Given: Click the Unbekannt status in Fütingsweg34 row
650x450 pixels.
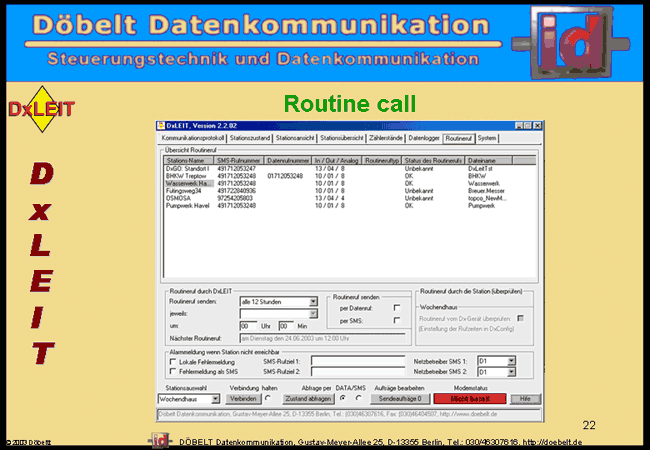Looking at the screenshot, I should pyautogui.click(x=419, y=191).
